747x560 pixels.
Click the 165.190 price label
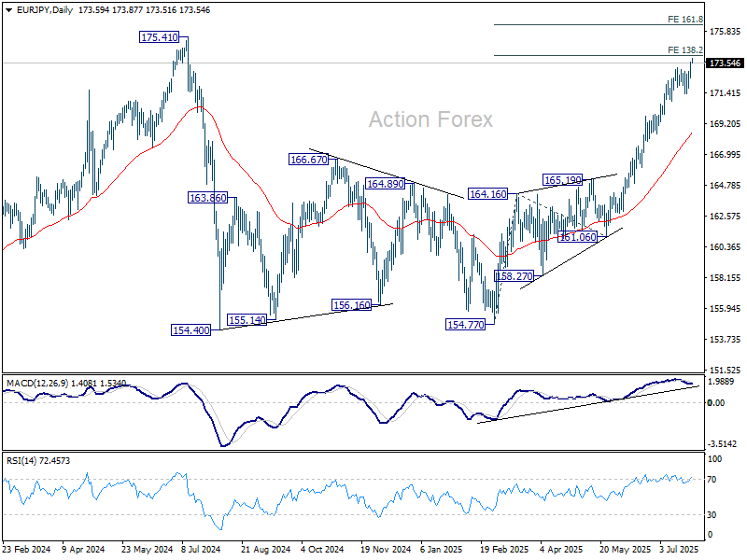click(563, 180)
